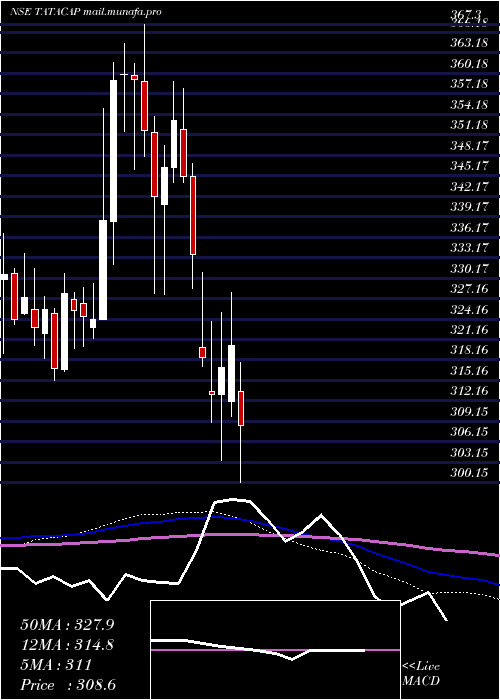Select the 348.17 price axis label
This screenshot has height=700, width=500.
tap(469, 146)
